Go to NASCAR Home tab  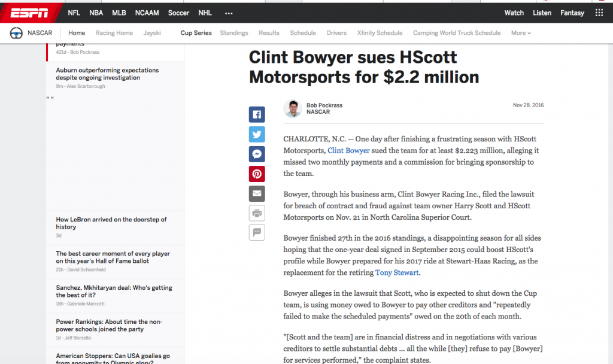tap(77, 33)
